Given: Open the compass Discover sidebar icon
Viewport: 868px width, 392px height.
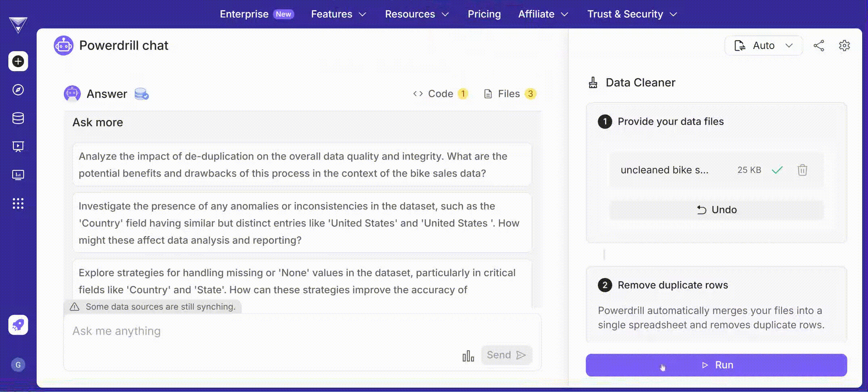Looking at the screenshot, I should [x=18, y=90].
